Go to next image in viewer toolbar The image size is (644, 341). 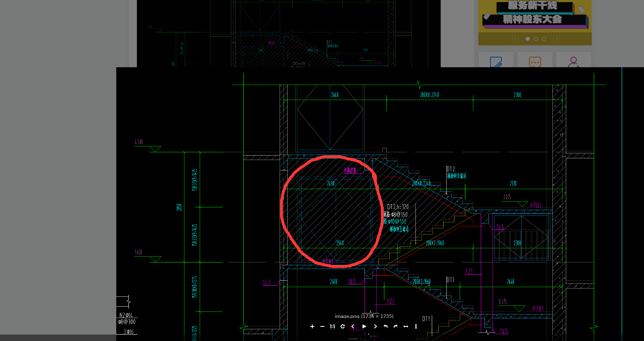[375, 326]
